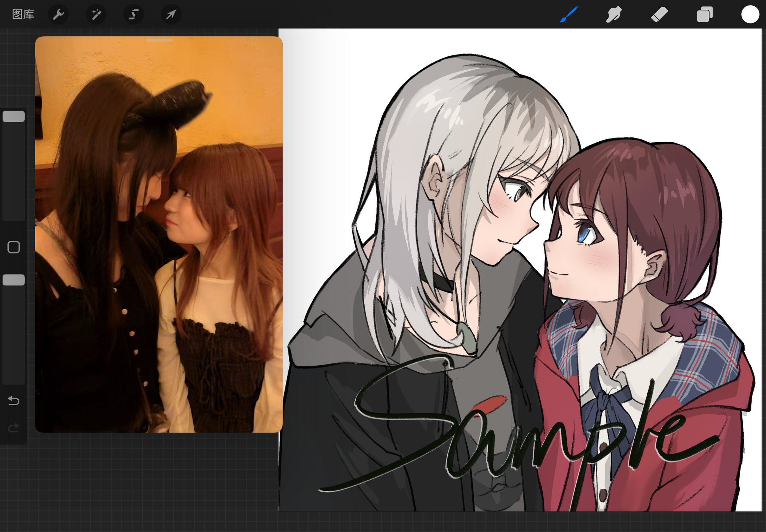
Task: Click the reference window grab handle bar
Action: click(x=159, y=40)
